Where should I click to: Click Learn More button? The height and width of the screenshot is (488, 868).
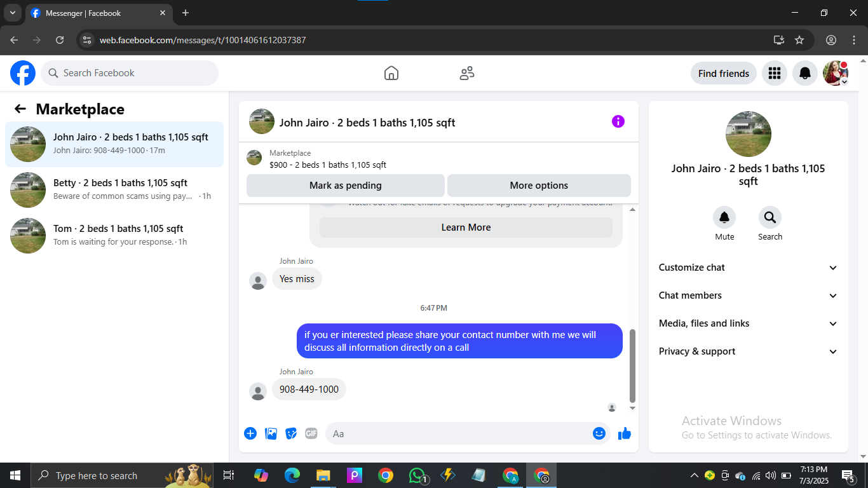point(466,227)
